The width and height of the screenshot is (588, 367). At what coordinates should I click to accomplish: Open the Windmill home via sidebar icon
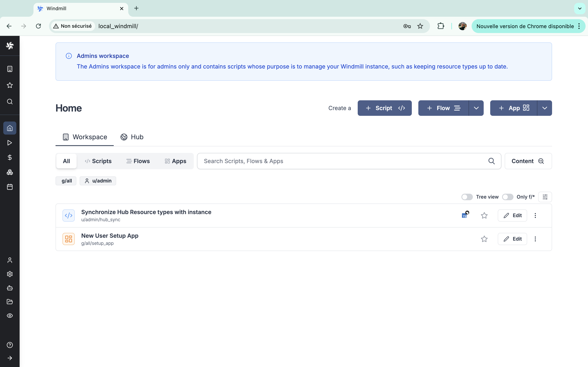(x=10, y=128)
